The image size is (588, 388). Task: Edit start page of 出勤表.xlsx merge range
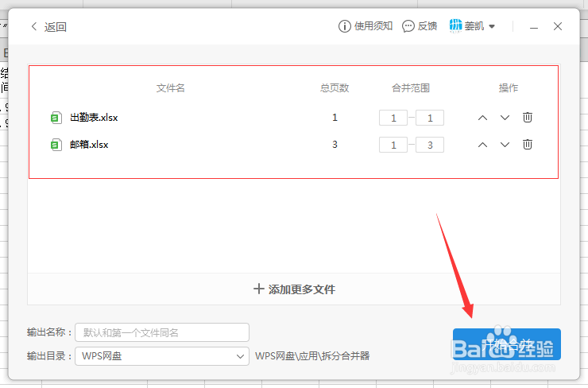tap(393, 118)
